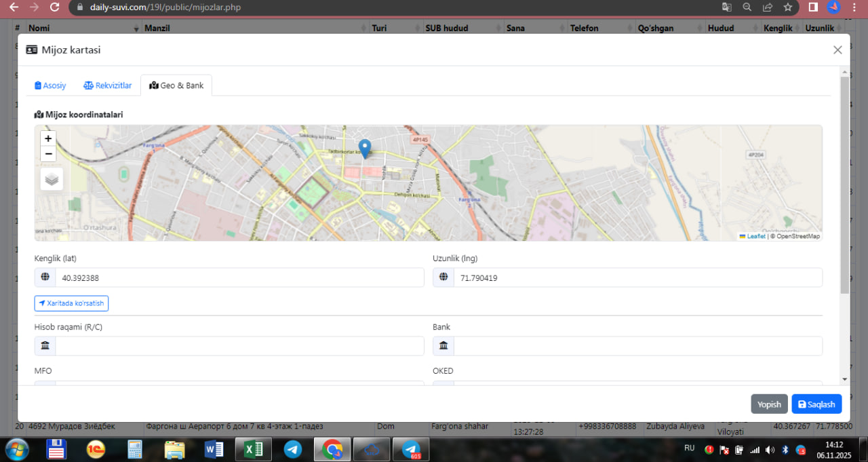This screenshot has height=462, width=868.
Task: Select the Geo & Bank tab
Action: pyautogui.click(x=176, y=85)
